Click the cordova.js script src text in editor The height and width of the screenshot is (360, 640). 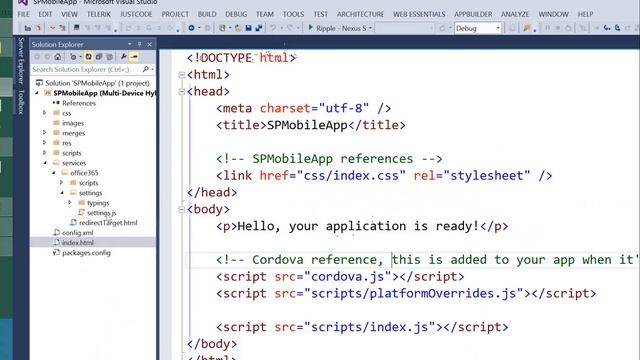point(348,277)
